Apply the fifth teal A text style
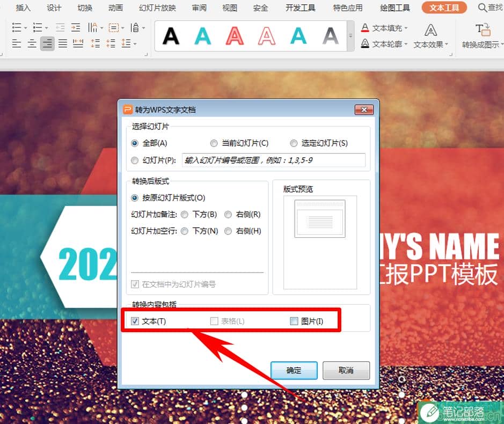The image size is (504, 424). point(298,36)
